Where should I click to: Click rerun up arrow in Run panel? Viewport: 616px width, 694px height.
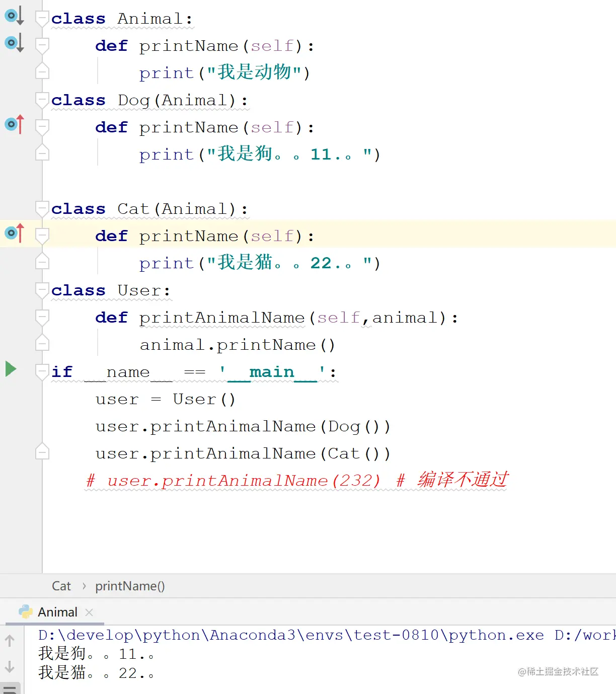pyautogui.click(x=10, y=641)
